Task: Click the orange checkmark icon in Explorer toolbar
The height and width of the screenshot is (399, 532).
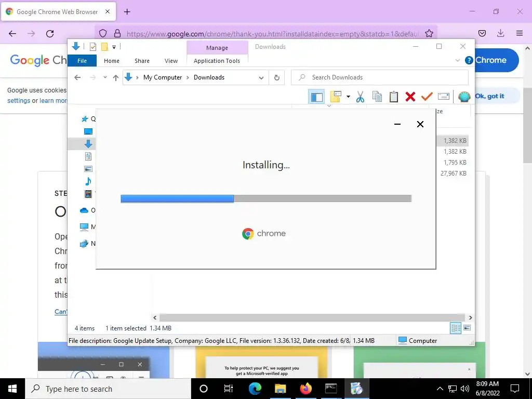Action: [x=427, y=97]
